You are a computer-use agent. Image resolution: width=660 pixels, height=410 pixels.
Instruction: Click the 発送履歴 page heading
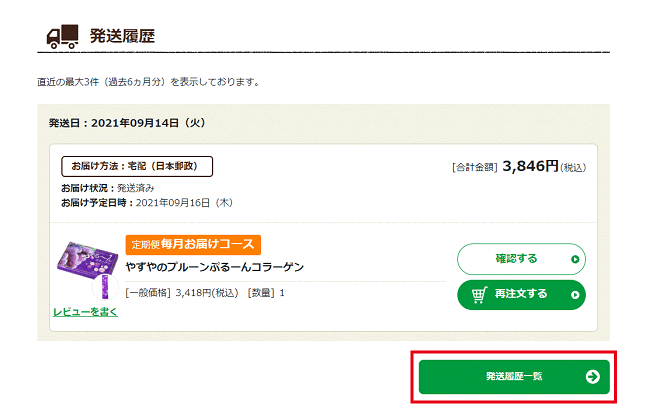click(121, 36)
